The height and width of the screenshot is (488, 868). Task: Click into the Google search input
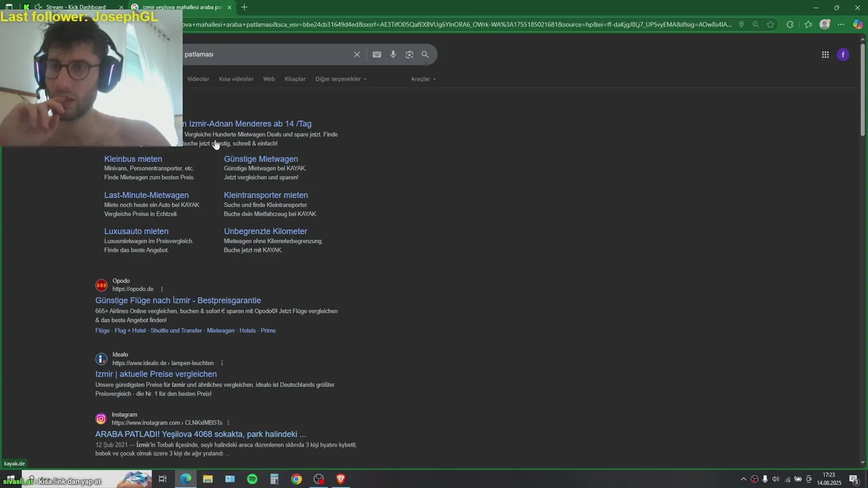[x=264, y=54]
